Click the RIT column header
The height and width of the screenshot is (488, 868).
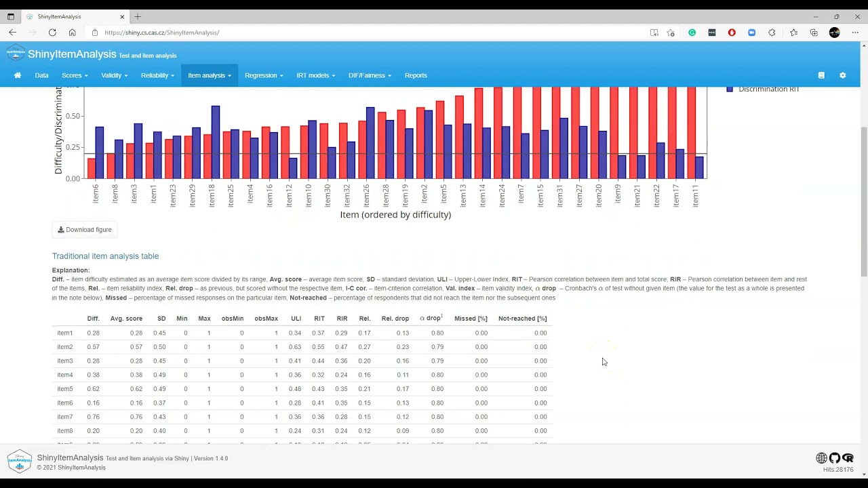coord(319,319)
